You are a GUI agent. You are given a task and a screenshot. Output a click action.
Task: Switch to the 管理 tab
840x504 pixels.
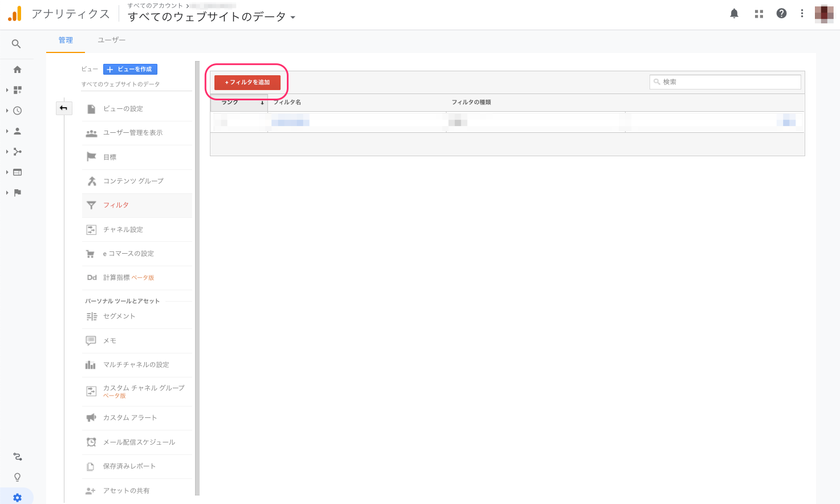(66, 40)
